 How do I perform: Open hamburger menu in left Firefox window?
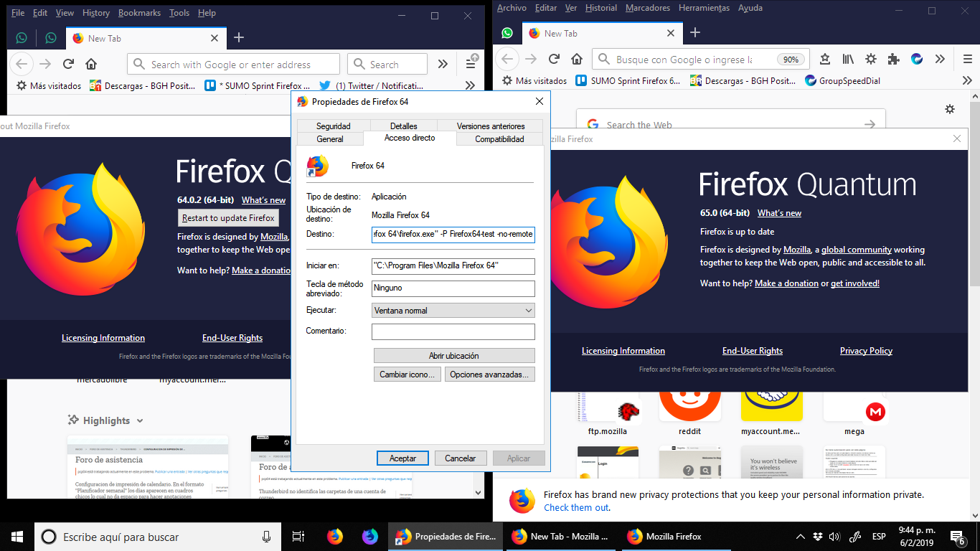(471, 63)
